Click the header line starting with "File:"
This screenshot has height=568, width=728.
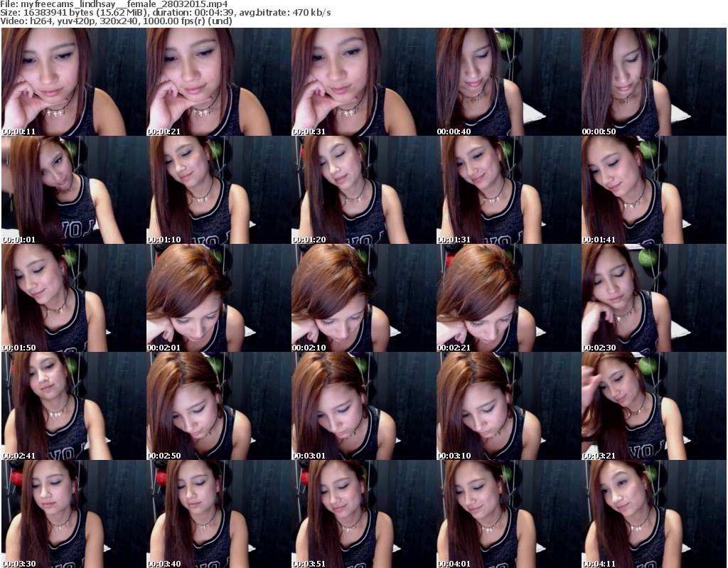[x=114, y=4]
